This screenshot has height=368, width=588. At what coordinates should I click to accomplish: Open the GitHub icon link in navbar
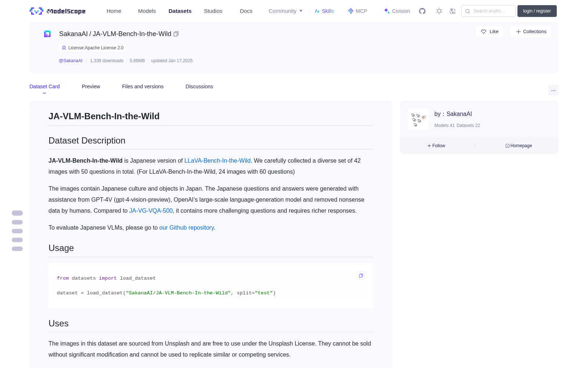click(x=422, y=11)
